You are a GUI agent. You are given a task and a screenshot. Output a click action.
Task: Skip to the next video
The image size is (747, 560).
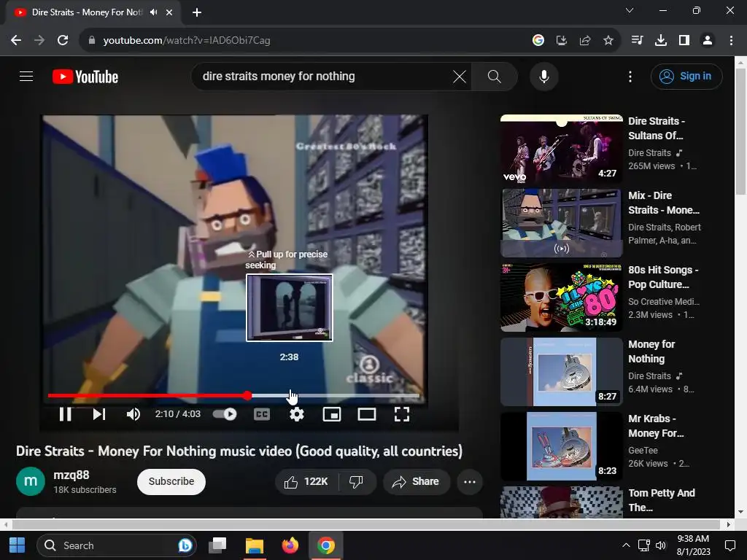pyautogui.click(x=98, y=414)
